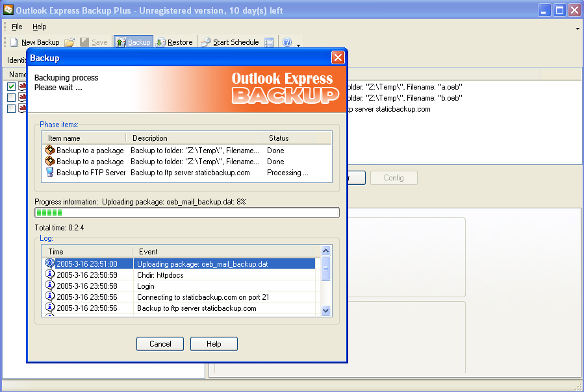Click the New Backup toolbar icon
The image size is (584, 392).
coord(14,42)
